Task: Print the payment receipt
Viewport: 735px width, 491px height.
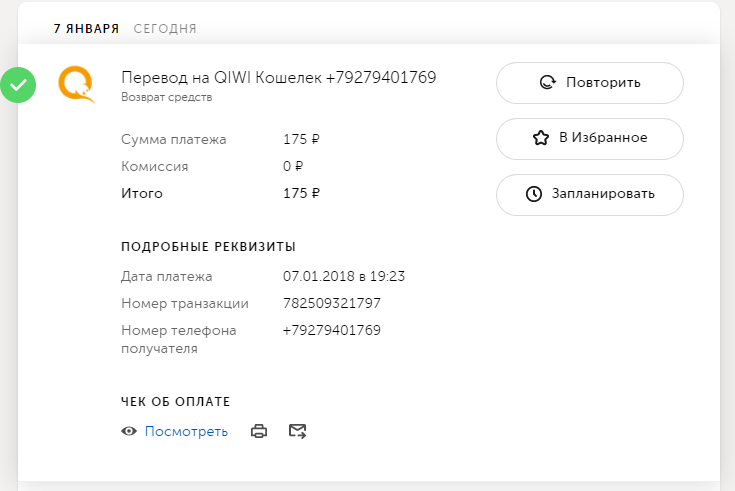Action: pos(259,432)
